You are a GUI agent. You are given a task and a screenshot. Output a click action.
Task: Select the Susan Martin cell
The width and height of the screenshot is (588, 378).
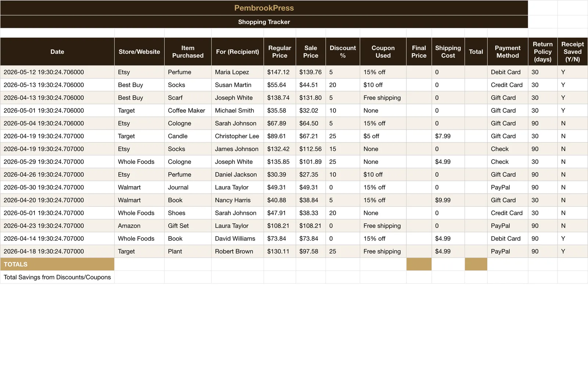pos(237,85)
